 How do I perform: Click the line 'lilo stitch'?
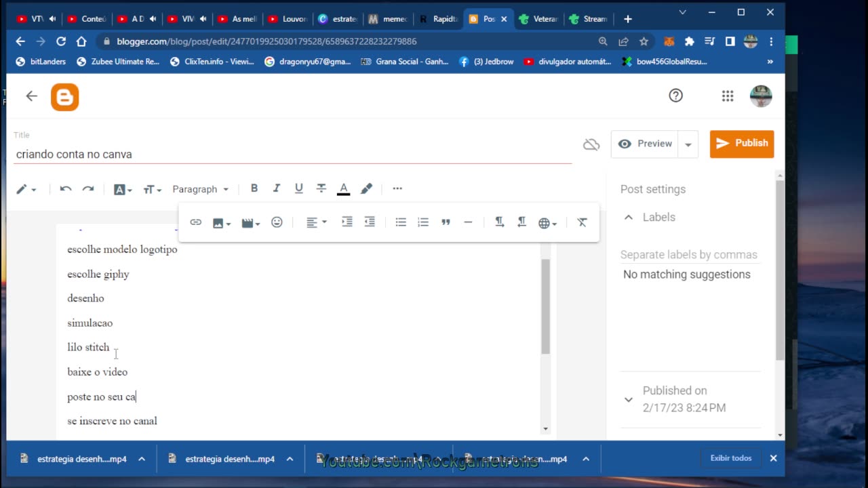click(88, 347)
